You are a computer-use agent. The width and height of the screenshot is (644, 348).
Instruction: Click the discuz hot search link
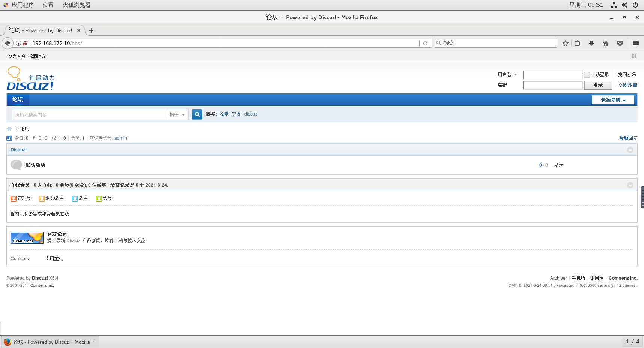click(x=251, y=114)
